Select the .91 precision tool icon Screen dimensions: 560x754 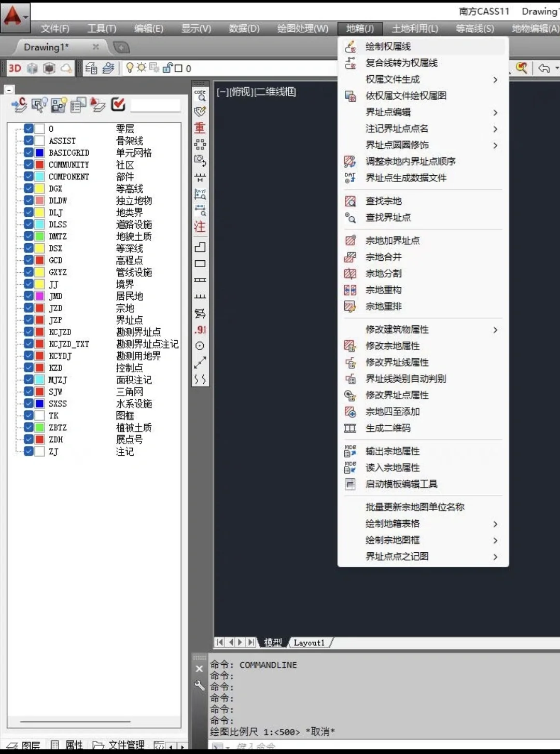pos(200,330)
